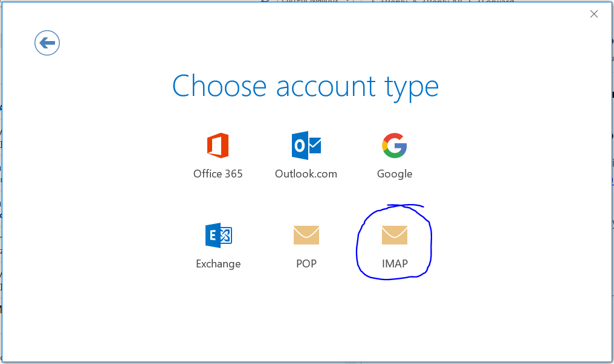Select the POP envelope icon

306,235
